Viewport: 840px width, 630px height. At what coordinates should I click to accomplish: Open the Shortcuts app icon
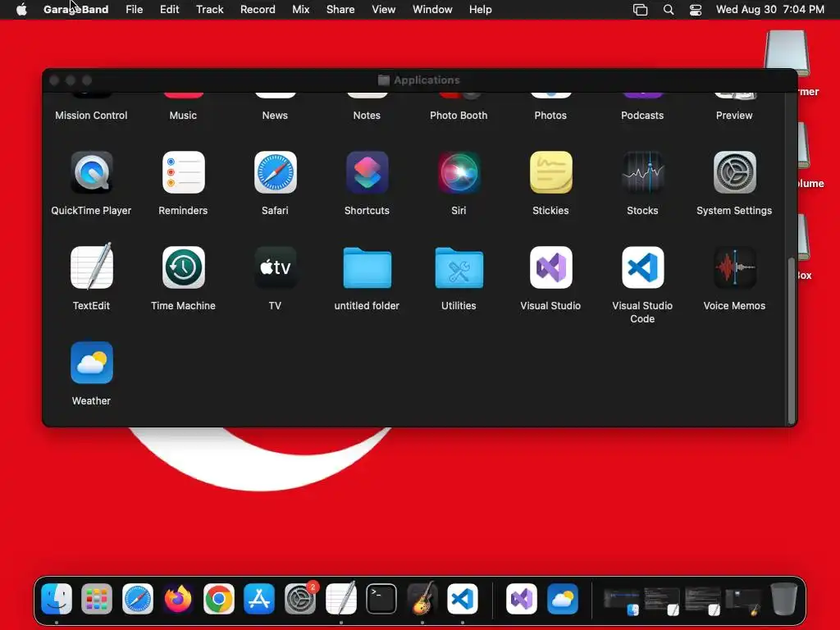pos(367,172)
